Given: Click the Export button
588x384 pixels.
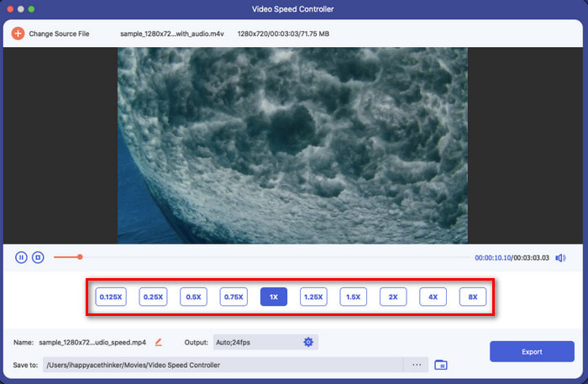Looking at the screenshot, I should click(x=532, y=351).
